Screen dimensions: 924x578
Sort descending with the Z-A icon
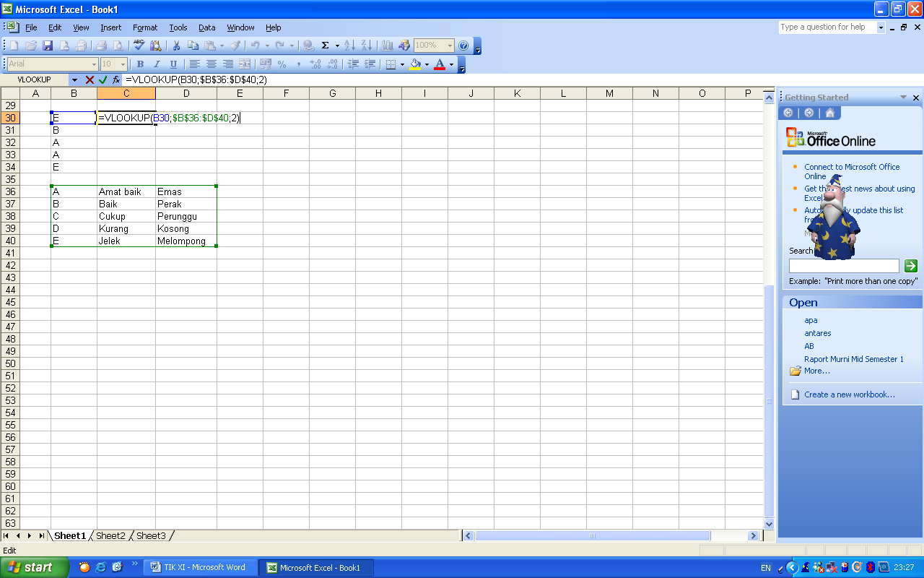click(x=367, y=46)
